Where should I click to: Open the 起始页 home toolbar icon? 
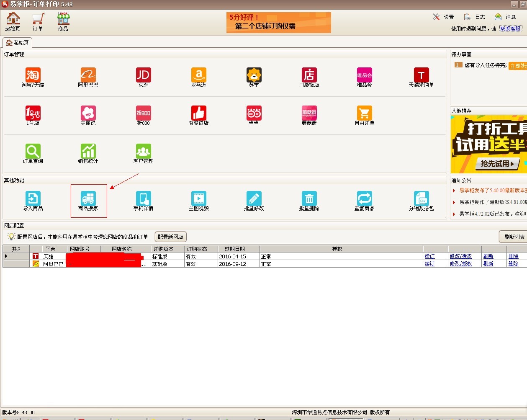[x=13, y=21]
